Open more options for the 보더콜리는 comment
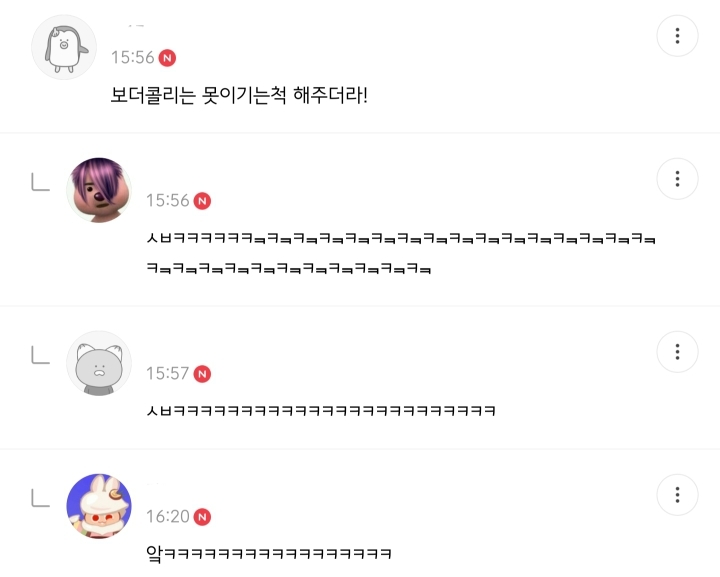This screenshot has width=720, height=577. (677, 36)
